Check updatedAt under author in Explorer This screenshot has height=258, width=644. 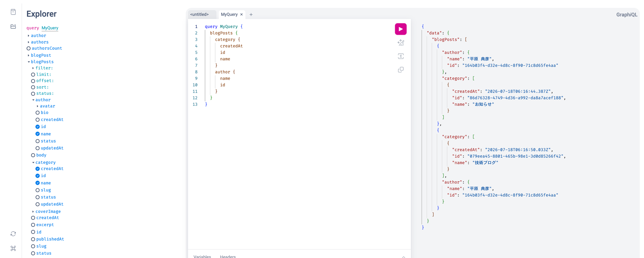[x=38, y=148]
